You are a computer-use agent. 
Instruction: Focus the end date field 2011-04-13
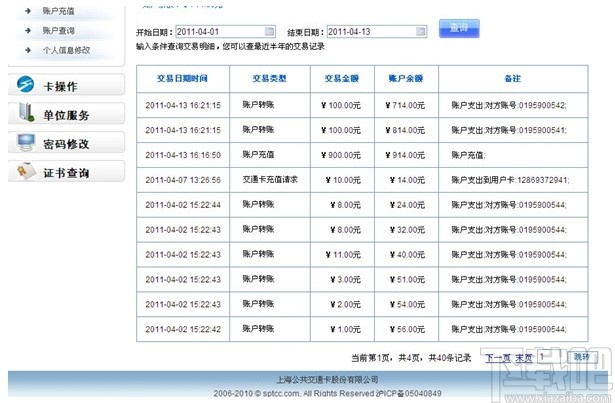[x=377, y=31]
